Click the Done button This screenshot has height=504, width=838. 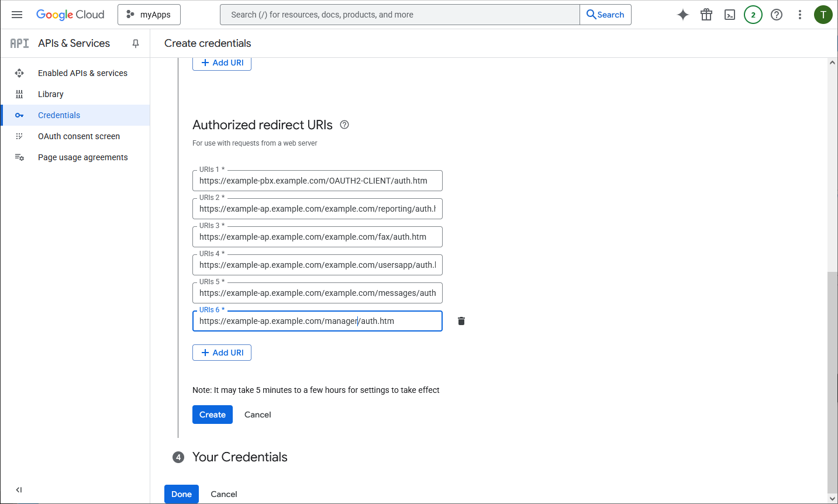tap(181, 494)
